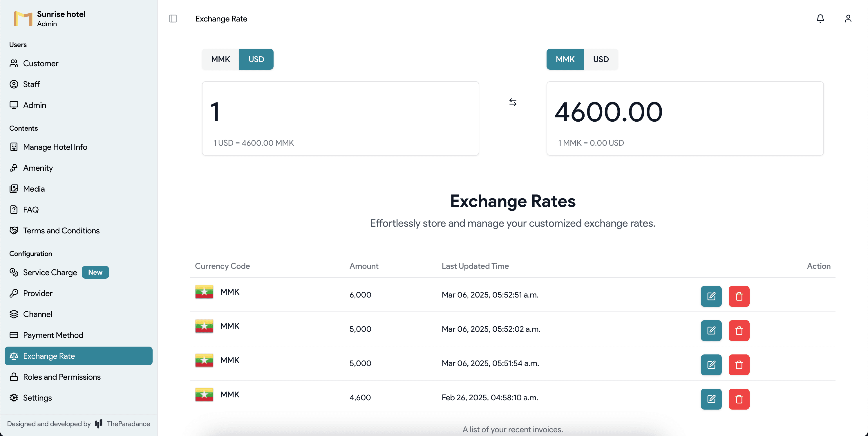
Task: Click the Last Updated Time header
Action: (x=475, y=266)
